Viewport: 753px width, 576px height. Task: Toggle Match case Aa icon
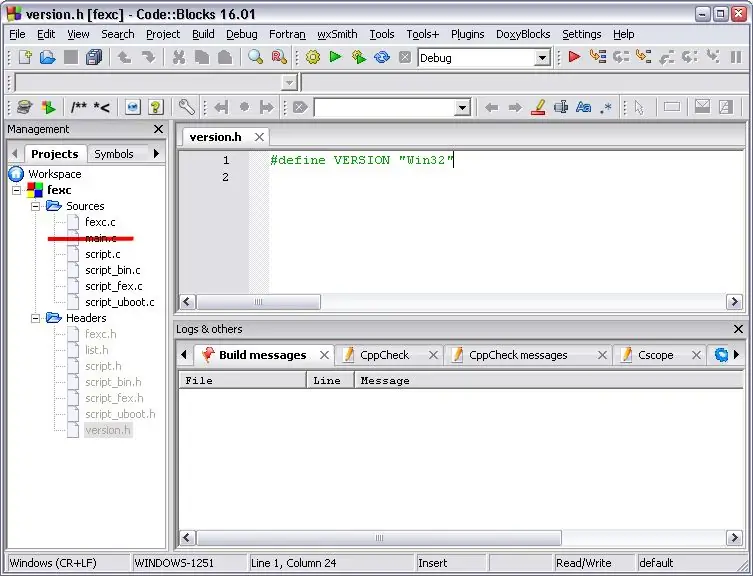(583, 107)
